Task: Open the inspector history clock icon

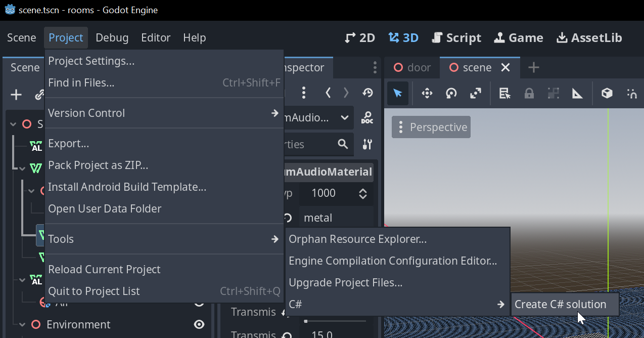Action: 367,93
